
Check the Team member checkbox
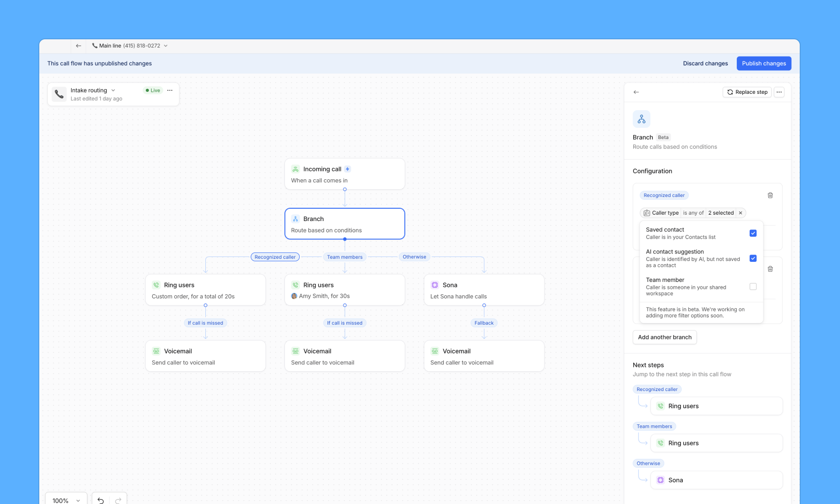point(753,286)
